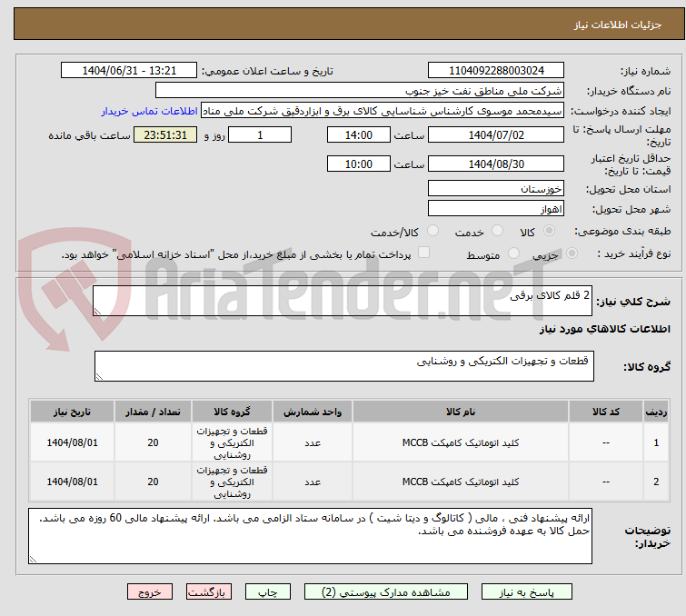The height and width of the screenshot is (616, 686).
Task: Select the خدمت radio button
Action: coord(497,231)
